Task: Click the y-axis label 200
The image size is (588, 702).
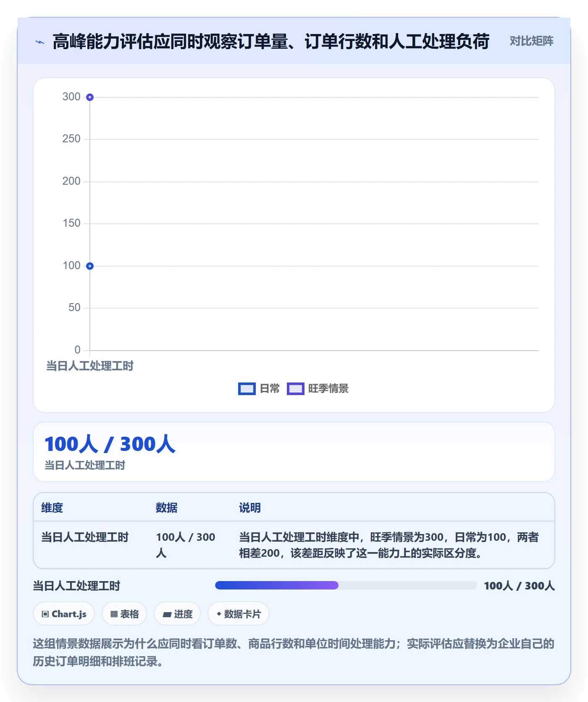Action: 71,181
